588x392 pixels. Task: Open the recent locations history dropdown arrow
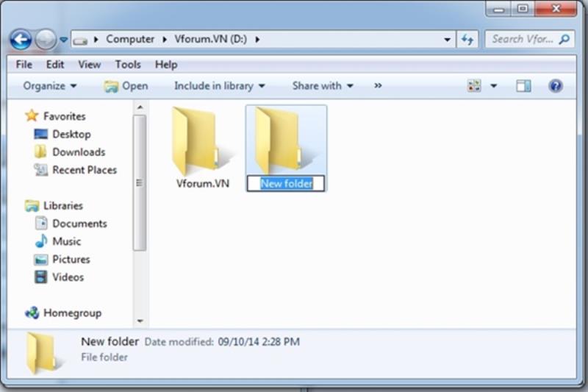click(x=63, y=40)
